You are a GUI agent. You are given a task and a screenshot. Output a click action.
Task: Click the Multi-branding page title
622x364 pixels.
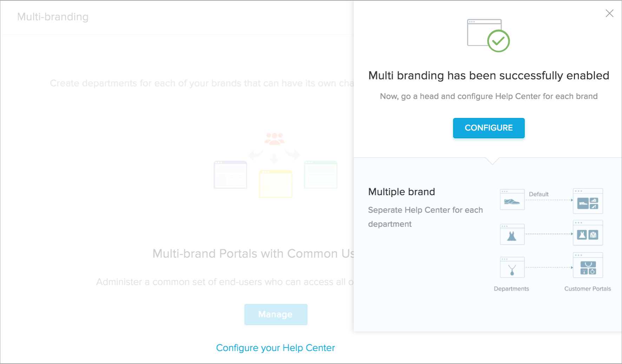53,17
